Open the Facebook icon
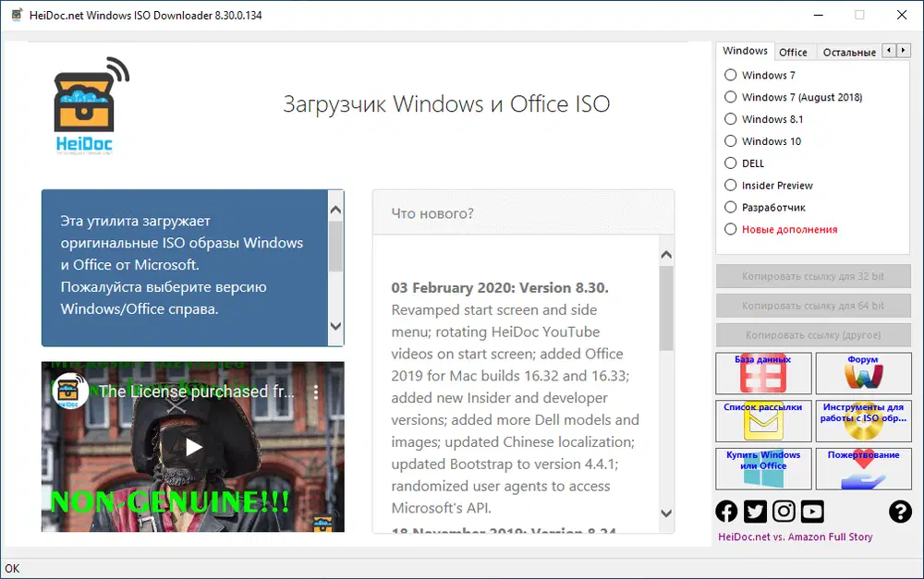The image size is (924, 579). click(726, 512)
